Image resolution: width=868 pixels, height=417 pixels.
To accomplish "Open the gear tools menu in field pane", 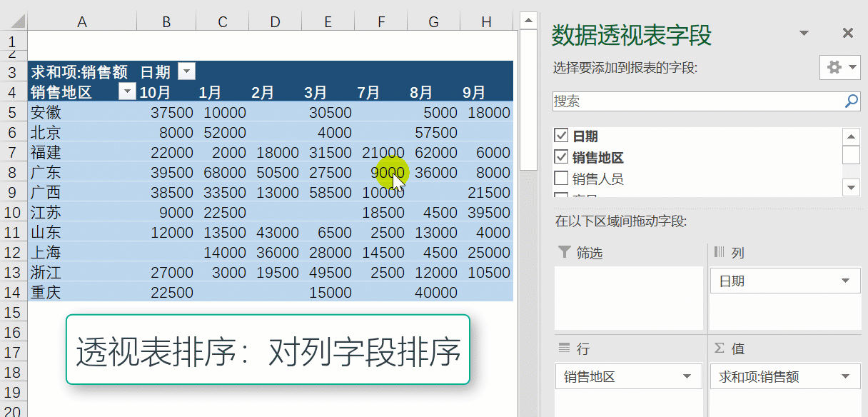I will click(x=841, y=68).
